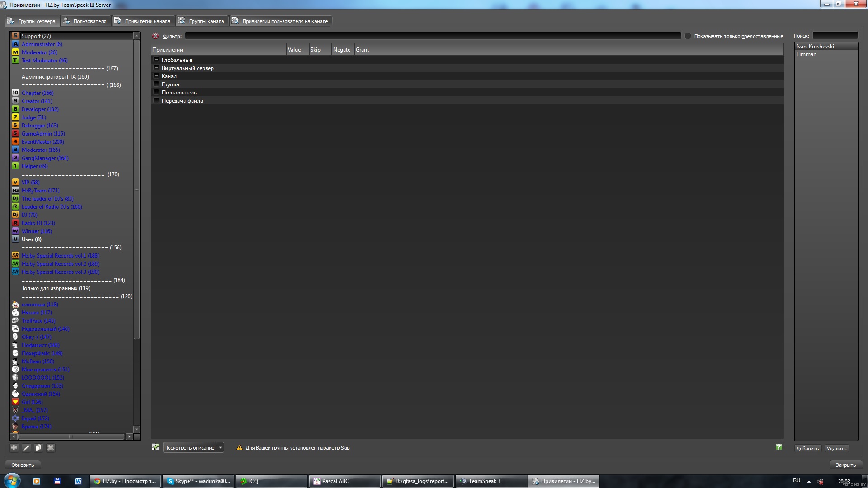This screenshot has height=488, width=868.
Task: Open Skype window from taskbar
Action: pos(198,481)
